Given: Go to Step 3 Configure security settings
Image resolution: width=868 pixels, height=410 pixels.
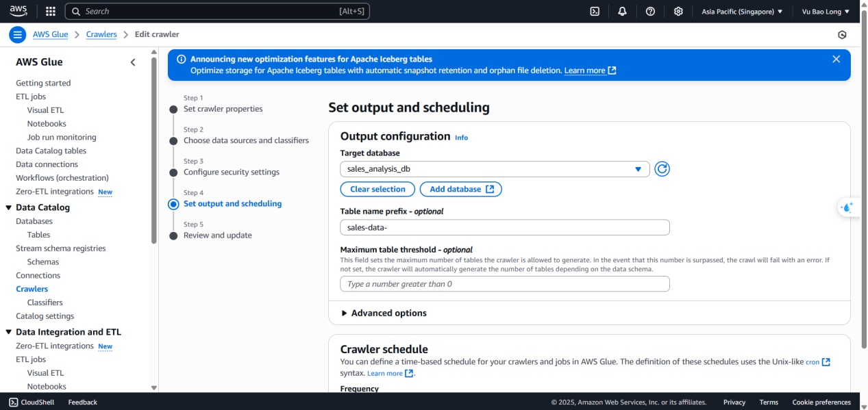Looking at the screenshot, I should coord(232,172).
